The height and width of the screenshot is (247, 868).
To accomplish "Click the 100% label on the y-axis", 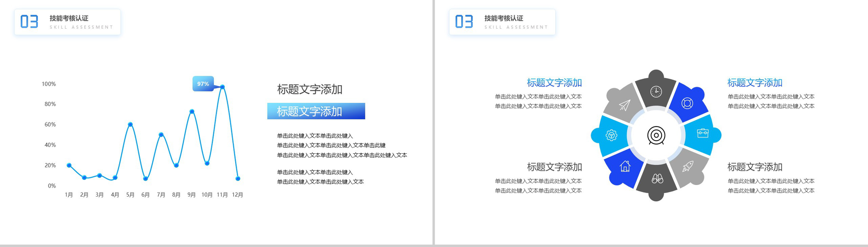I will pos(48,84).
